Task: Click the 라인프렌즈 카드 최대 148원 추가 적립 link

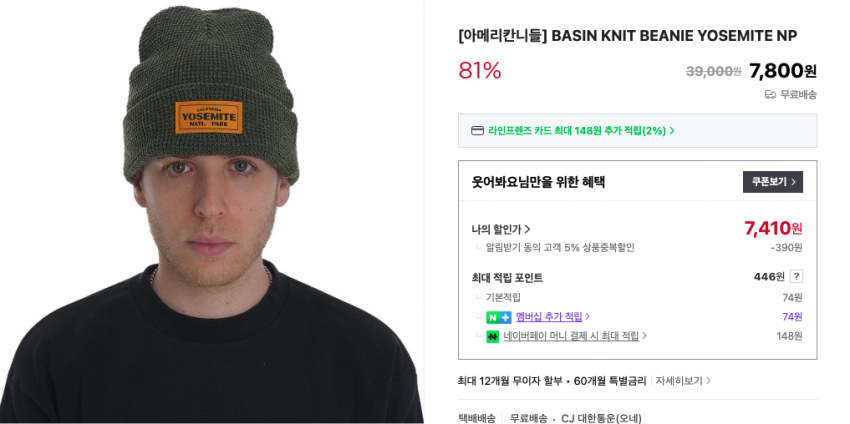Action: tap(577, 131)
